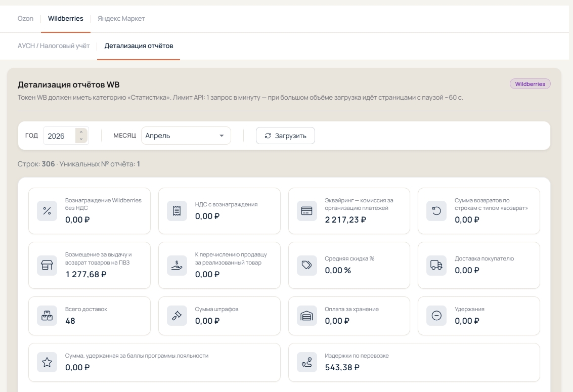
Task: Click the tag icon for Средняя скидка
Action: [x=306, y=265]
